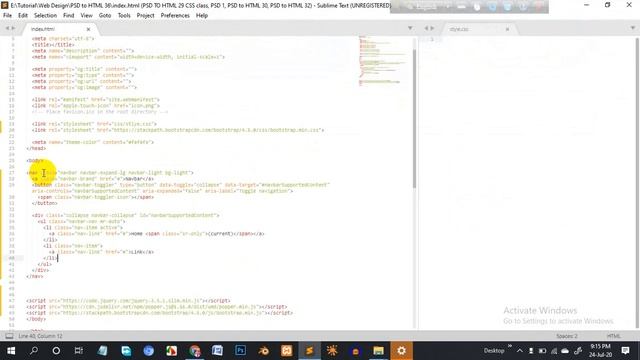This screenshot has height=360, width=640.
Task: Place the cursor on the </head> line
Action: (36, 148)
